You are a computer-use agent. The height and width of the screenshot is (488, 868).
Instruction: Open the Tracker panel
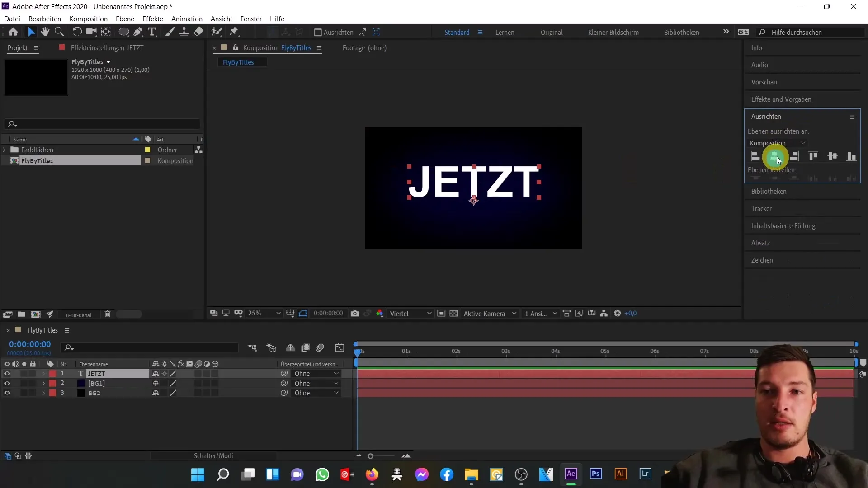[x=761, y=208]
